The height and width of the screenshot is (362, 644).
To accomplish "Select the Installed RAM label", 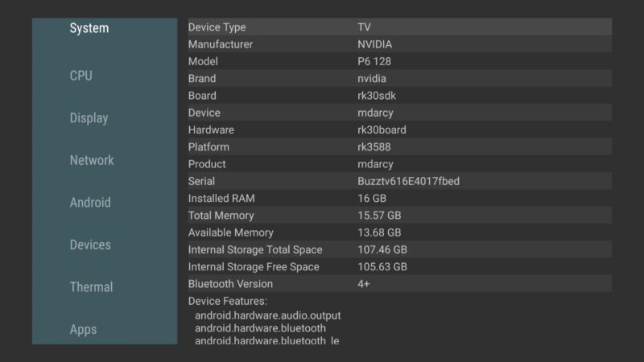I will (221, 199).
